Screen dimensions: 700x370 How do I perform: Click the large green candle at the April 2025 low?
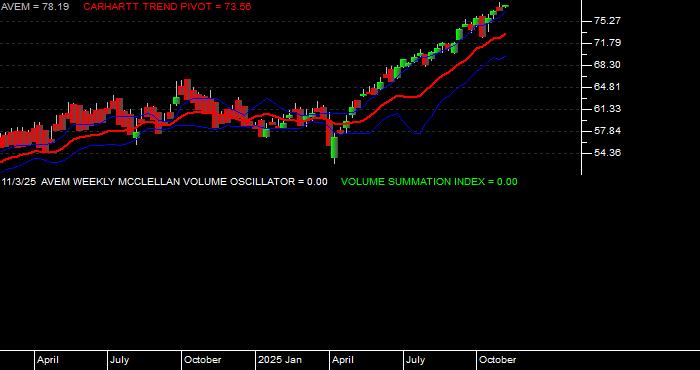point(334,147)
